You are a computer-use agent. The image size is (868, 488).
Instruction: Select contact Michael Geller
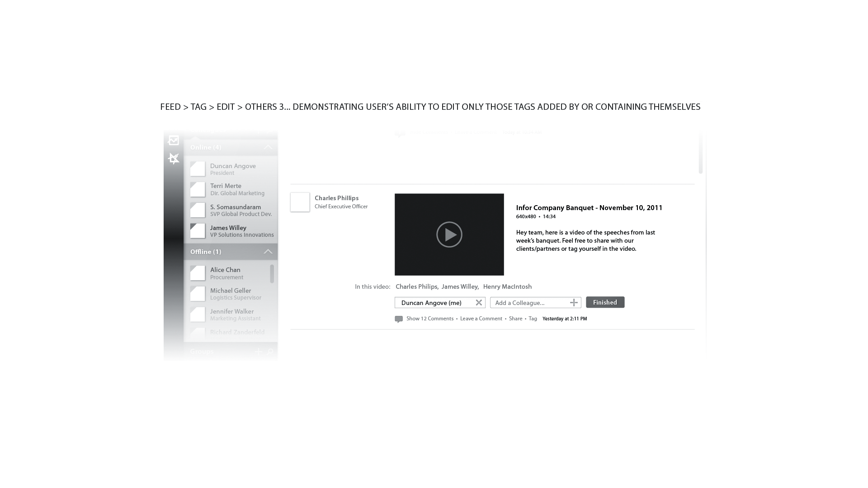pyautogui.click(x=236, y=294)
